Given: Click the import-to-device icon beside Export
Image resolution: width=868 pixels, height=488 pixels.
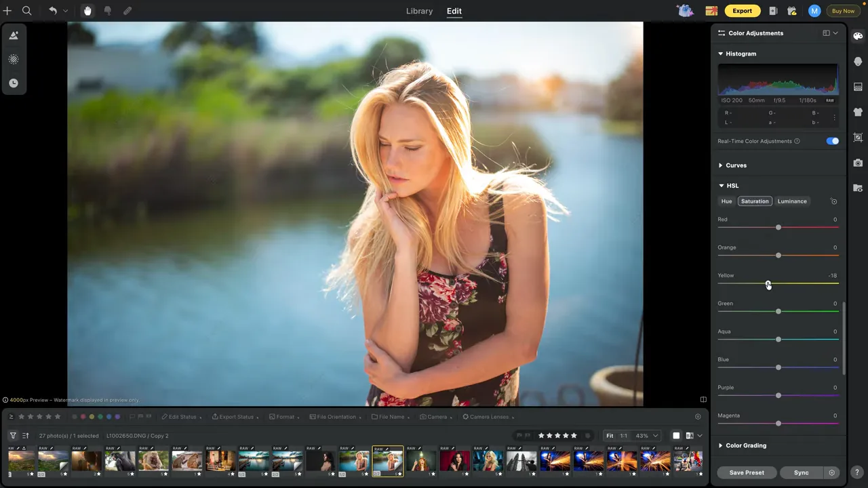Looking at the screenshot, I should [774, 11].
